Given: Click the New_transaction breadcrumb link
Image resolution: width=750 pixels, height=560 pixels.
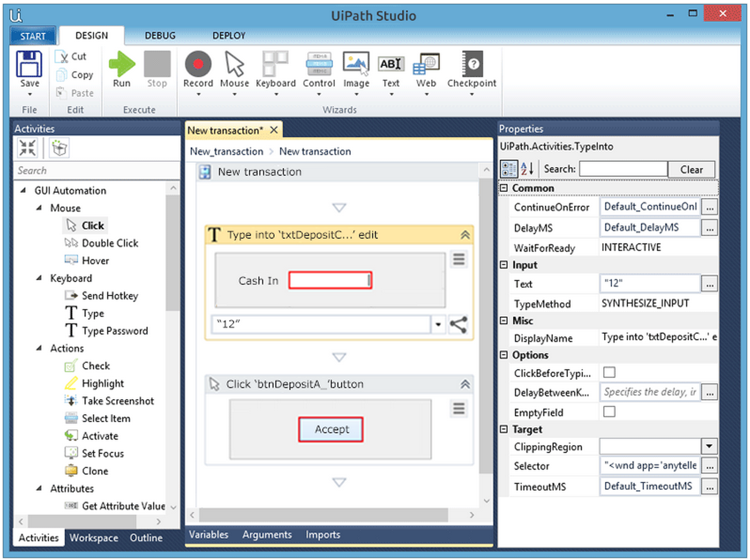Looking at the screenshot, I should click(x=227, y=151).
